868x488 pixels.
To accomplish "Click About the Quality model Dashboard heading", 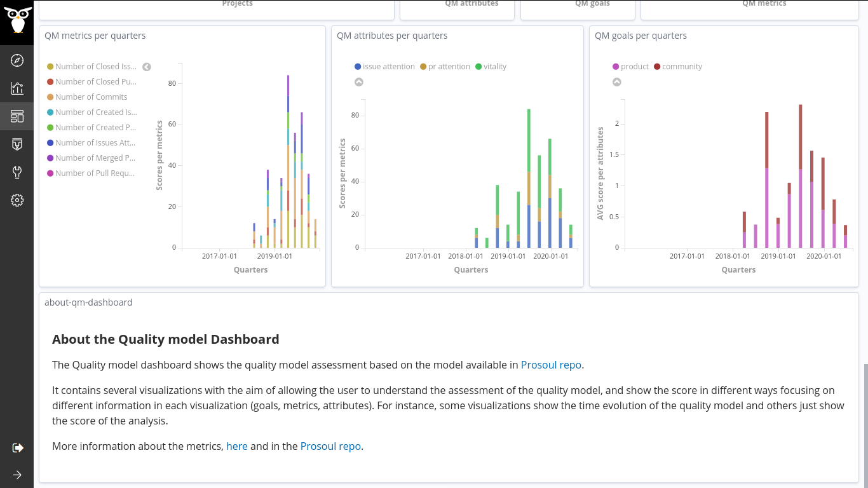I will [x=166, y=339].
